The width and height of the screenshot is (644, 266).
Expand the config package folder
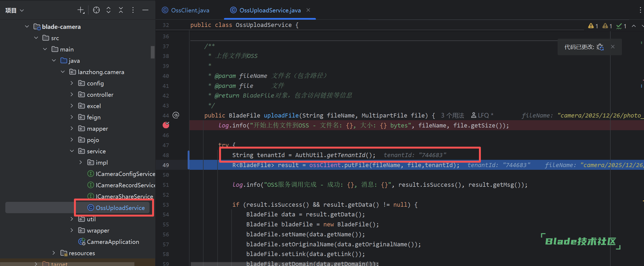pyautogui.click(x=72, y=83)
